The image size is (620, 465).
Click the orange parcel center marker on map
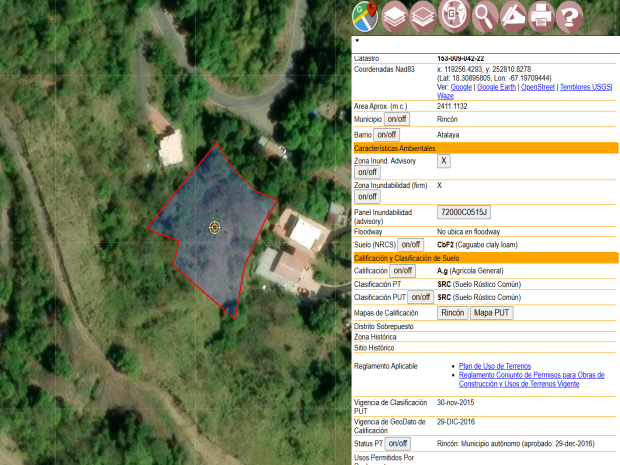214,228
